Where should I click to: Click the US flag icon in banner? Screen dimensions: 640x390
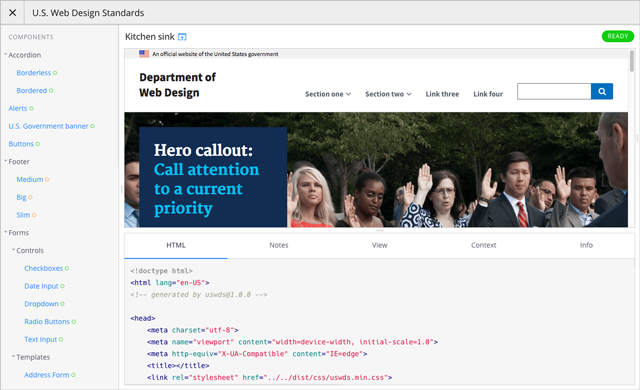[x=144, y=53]
